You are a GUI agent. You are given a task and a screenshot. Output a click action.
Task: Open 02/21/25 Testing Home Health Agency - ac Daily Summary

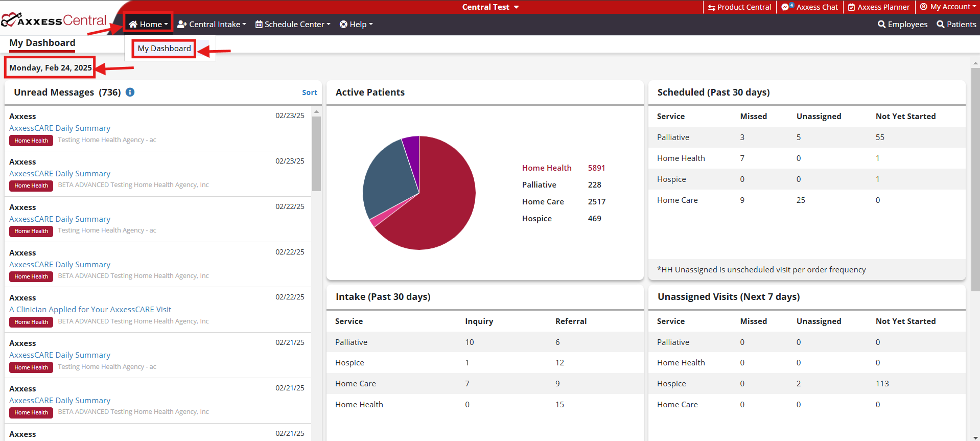pyautogui.click(x=60, y=355)
